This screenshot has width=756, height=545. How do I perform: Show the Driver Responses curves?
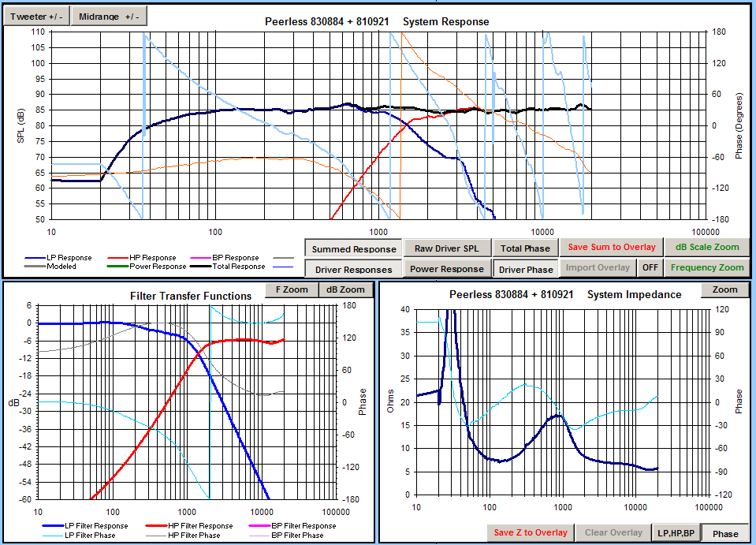point(353,269)
